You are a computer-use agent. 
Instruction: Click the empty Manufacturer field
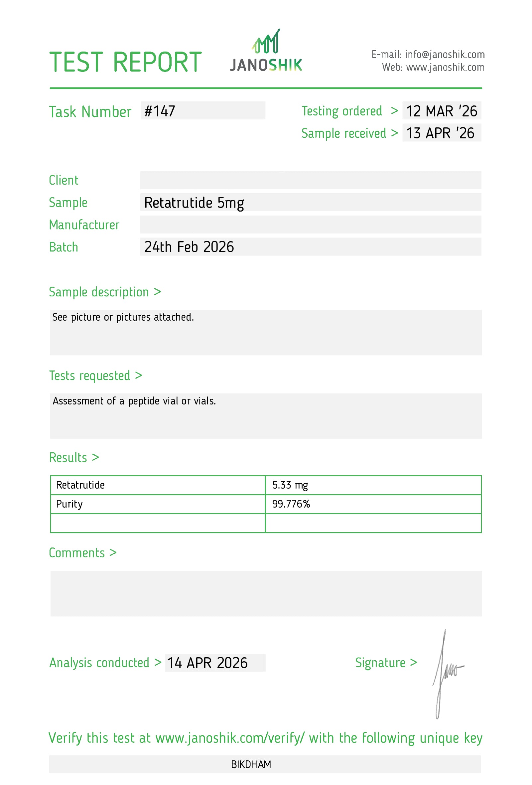click(311, 225)
